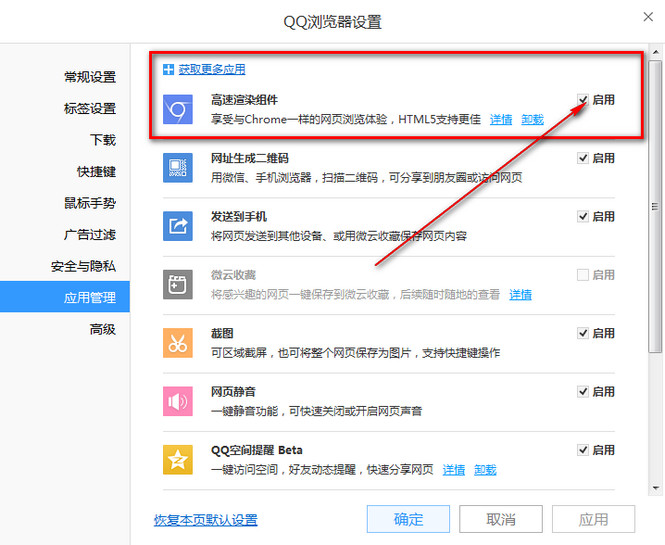
Task: Click the 发送到手机 share icon
Action: pyautogui.click(x=178, y=226)
